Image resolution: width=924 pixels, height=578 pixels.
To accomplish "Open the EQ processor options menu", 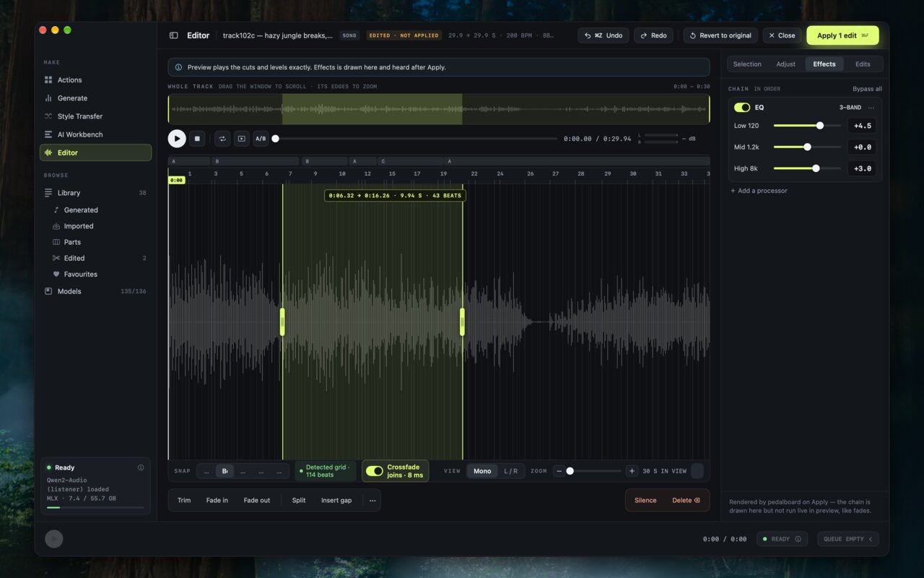I will pos(871,108).
